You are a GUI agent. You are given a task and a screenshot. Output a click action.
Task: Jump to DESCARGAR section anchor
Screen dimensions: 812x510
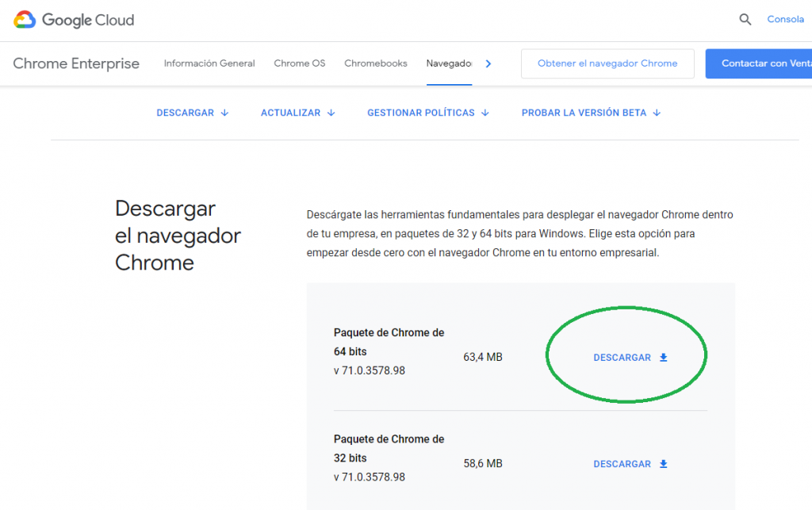point(192,113)
